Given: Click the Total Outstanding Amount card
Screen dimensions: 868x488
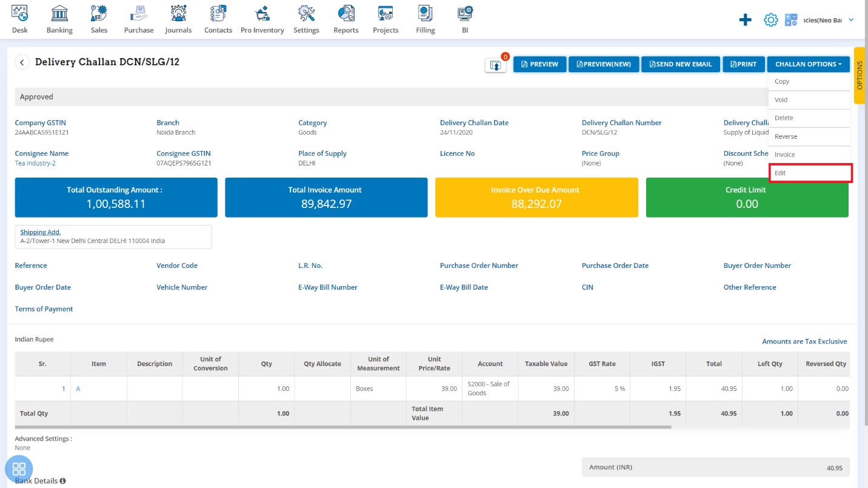Looking at the screenshot, I should coord(116,198).
